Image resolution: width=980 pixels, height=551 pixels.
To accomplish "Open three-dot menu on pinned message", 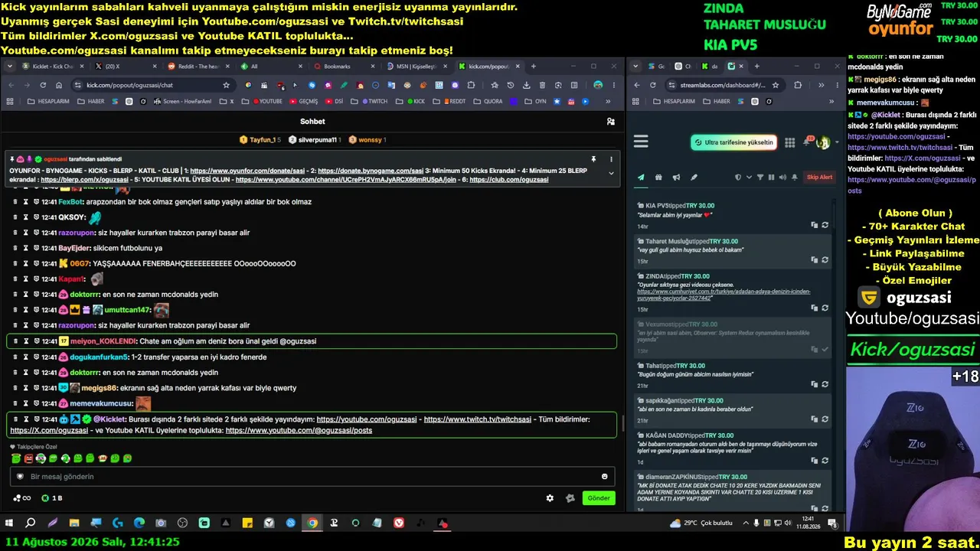I will 611,159.
